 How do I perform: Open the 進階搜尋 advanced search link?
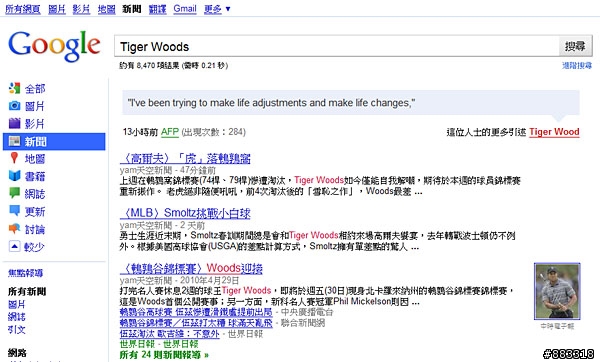click(x=577, y=66)
